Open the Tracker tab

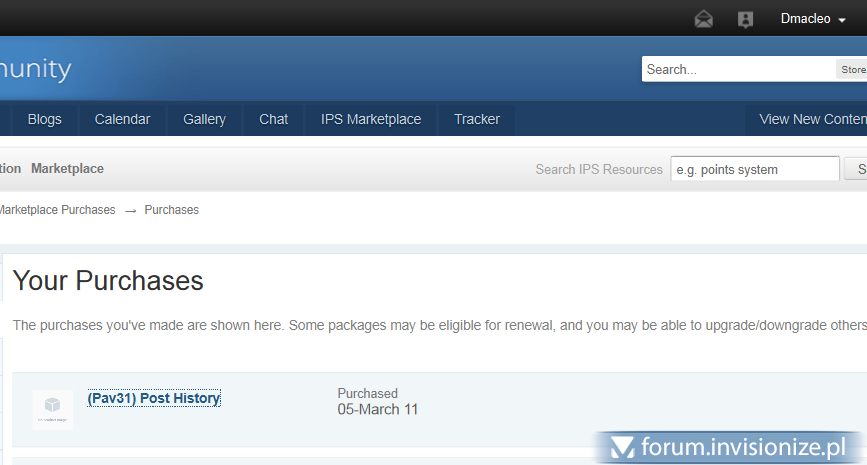[477, 119]
